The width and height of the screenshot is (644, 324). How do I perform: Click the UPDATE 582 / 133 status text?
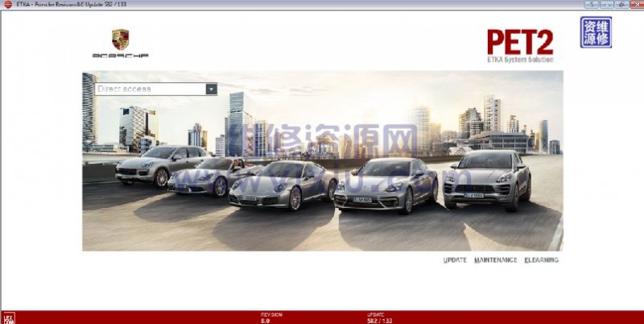[x=379, y=318]
